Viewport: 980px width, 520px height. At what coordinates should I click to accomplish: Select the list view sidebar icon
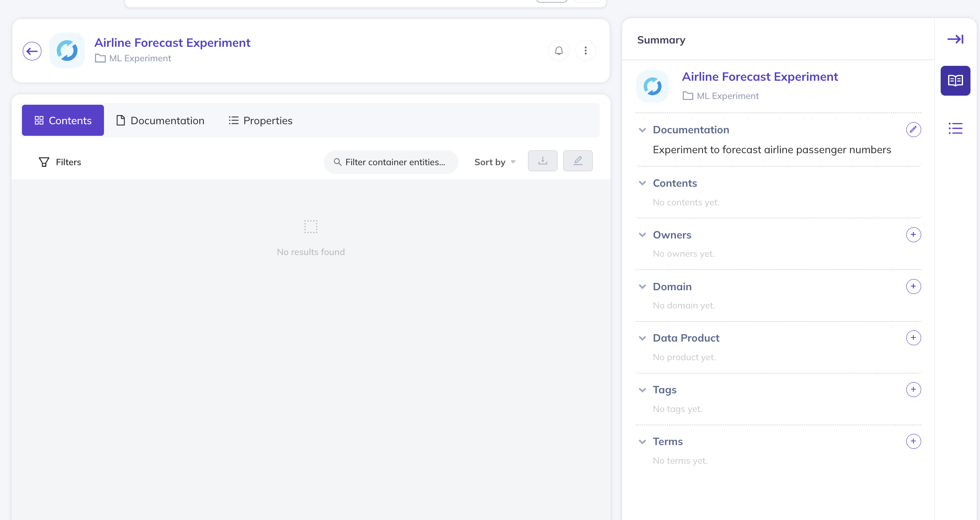[955, 128]
